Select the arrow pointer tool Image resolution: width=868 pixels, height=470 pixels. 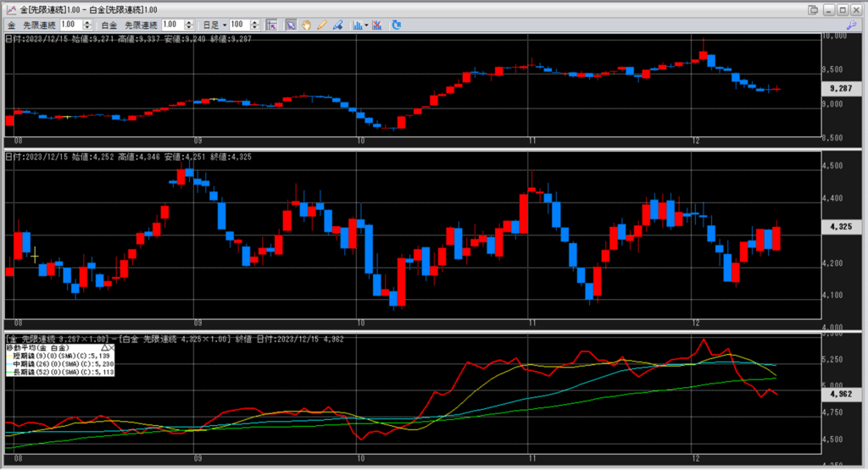click(x=291, y=25)
